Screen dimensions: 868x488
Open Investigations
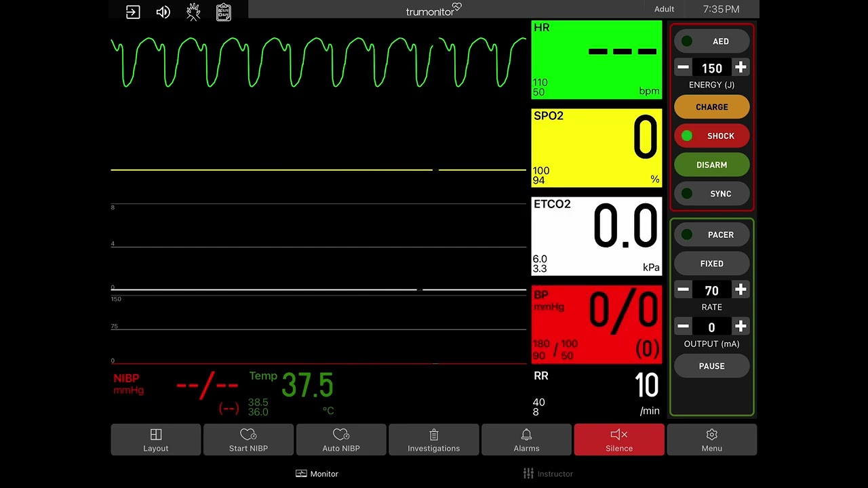(x=434, y=440)
